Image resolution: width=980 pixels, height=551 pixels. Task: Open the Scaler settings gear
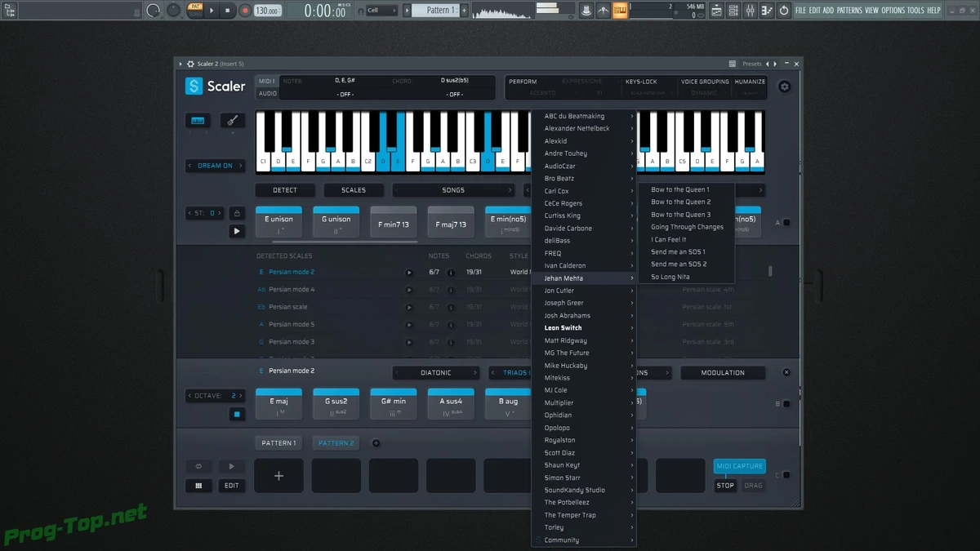784,87
